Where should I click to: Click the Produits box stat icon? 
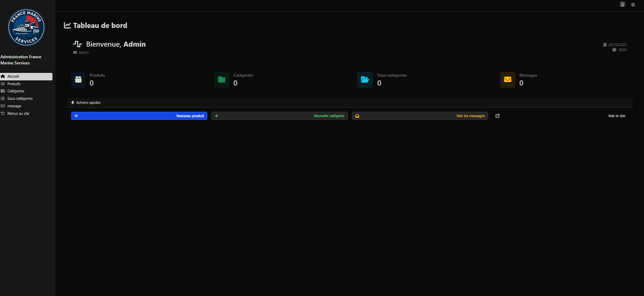point(78,80)
